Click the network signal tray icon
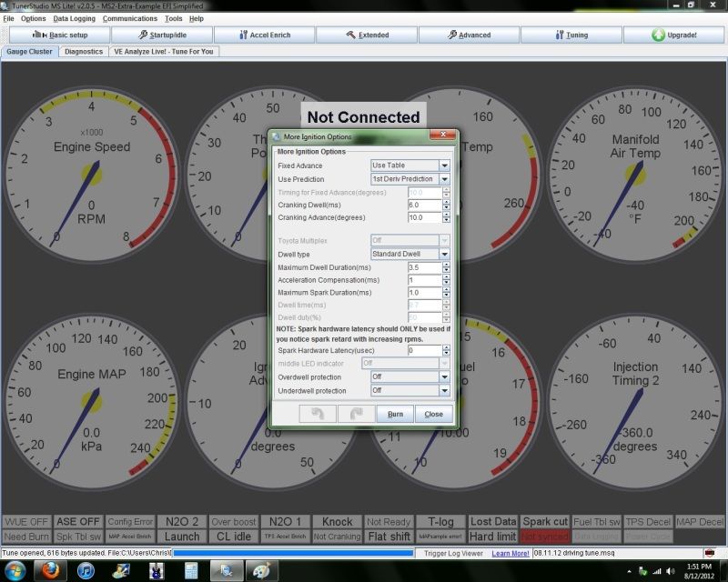 [656, 571]
